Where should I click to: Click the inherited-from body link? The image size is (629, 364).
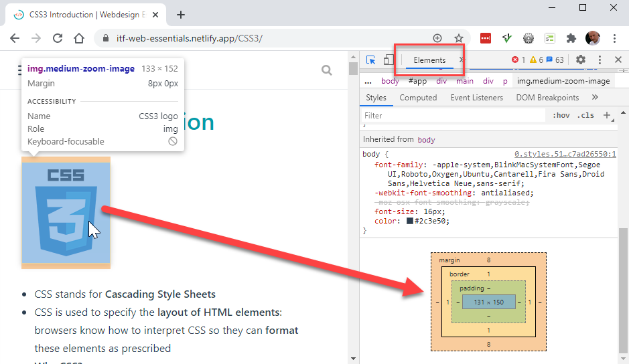tap(426, 140)
